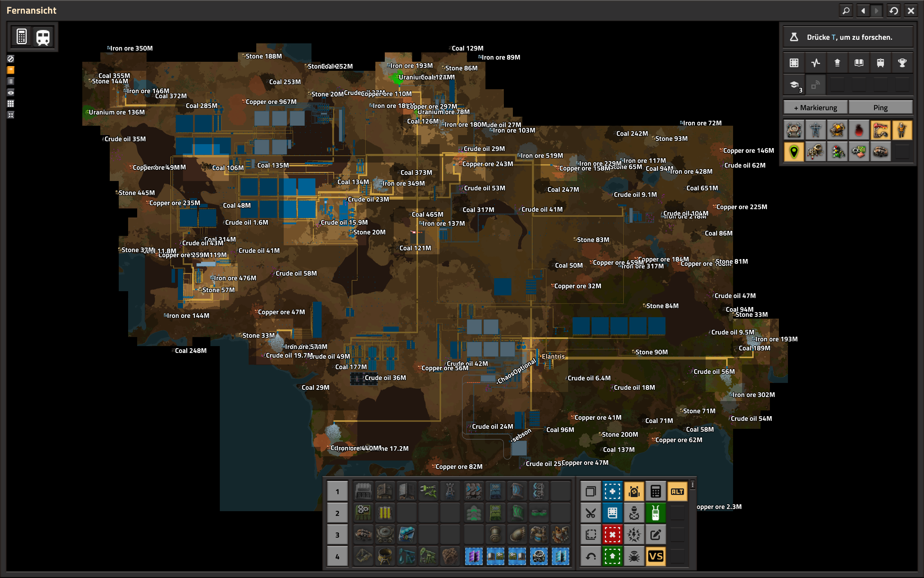Toggle train station names overlay
Image resolution: width=924 pixels, height=578 pixels.
(x=880, y=130)
